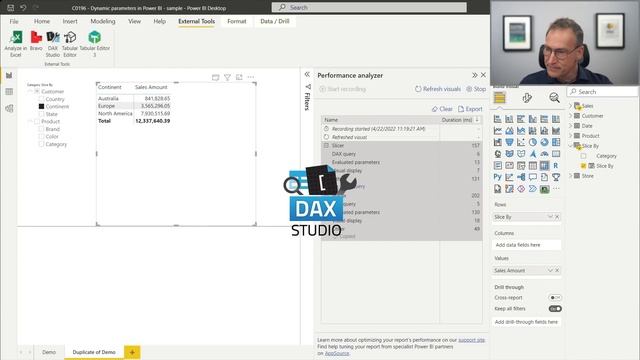The width and height of the screenshot is (640, 360).
Task: Clear Performance analyzer results
Action: coord(442,109)
